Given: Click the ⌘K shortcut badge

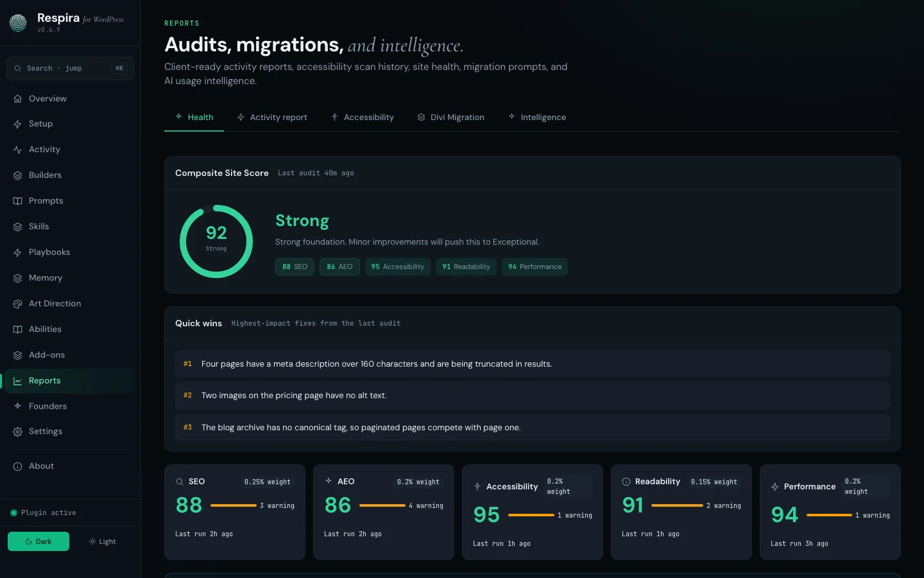Looking at the screenshot, I should tap(119, 68).
